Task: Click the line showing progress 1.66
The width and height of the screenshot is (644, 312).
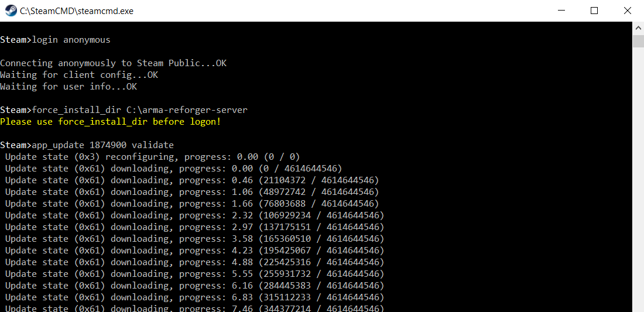Action: (192, 204)
